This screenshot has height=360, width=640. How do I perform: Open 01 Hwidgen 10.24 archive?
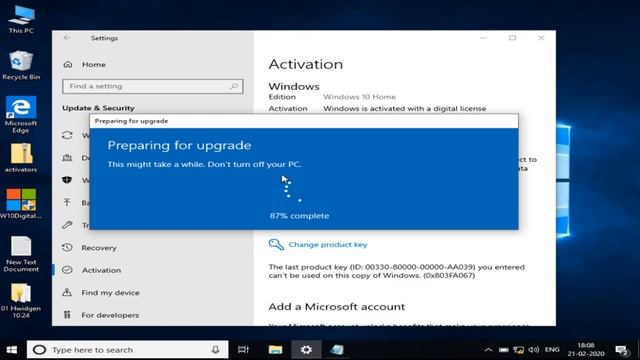[x=20, y=300]
